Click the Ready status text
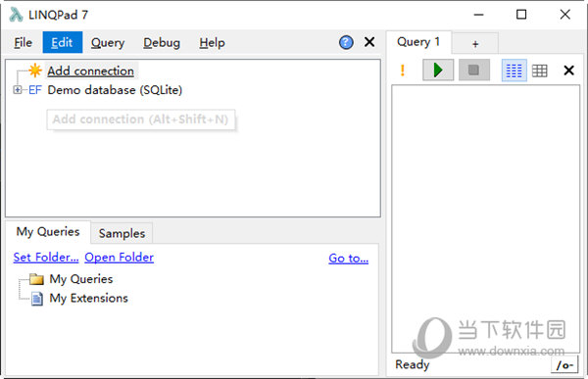588x379 pixels. point(413,364)
